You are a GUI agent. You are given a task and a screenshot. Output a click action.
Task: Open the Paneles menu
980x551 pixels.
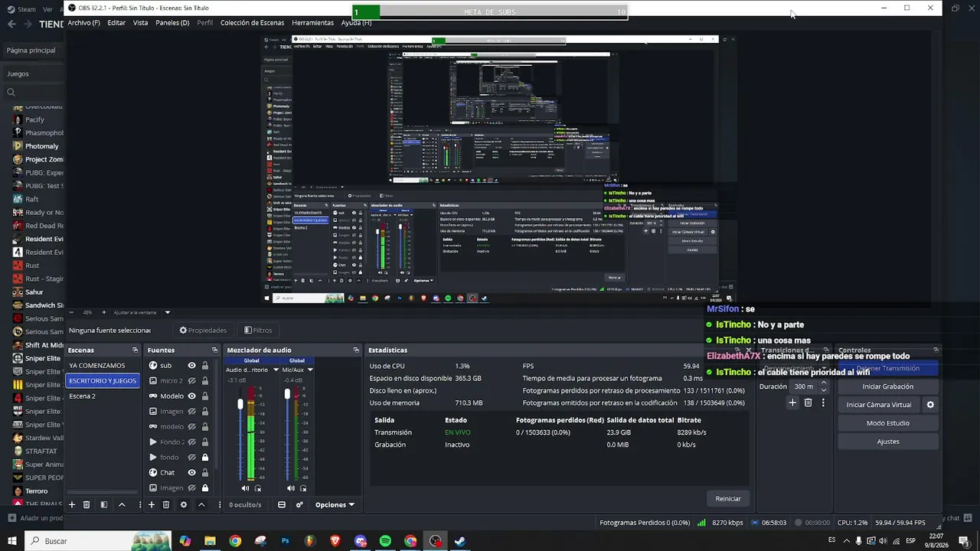(172, 23)
